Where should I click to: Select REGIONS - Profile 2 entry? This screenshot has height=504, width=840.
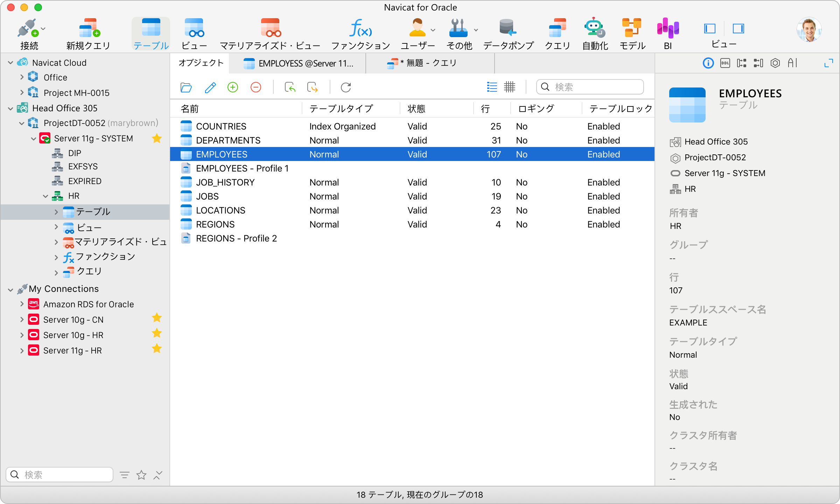pyautogui.click(x=412, y=238)
